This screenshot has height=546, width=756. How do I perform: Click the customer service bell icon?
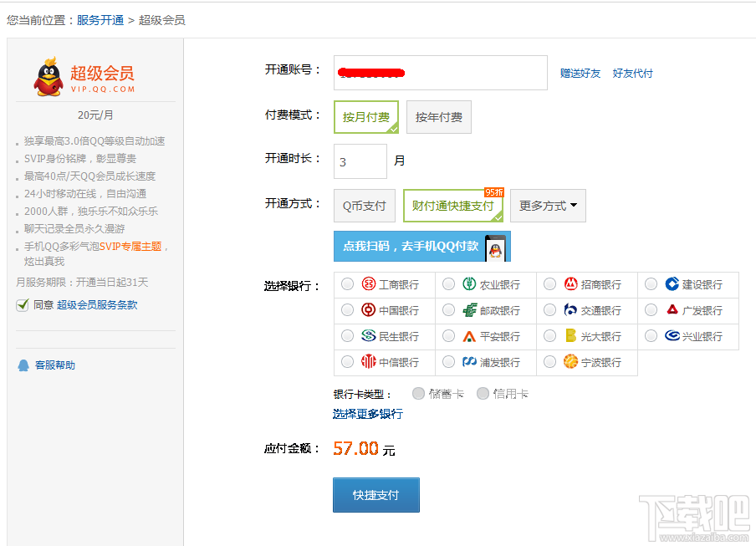coord(23,365)
